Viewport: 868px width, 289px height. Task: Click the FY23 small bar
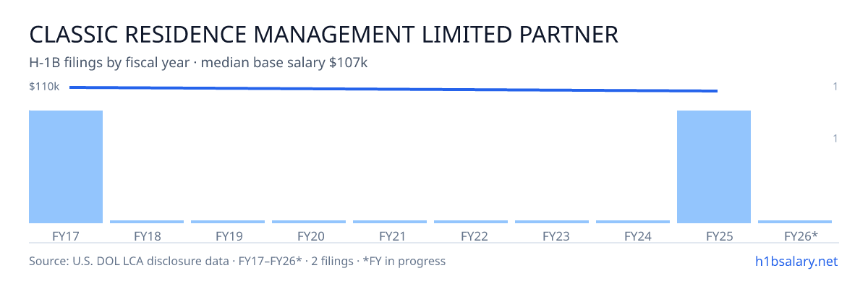(552, 222)
